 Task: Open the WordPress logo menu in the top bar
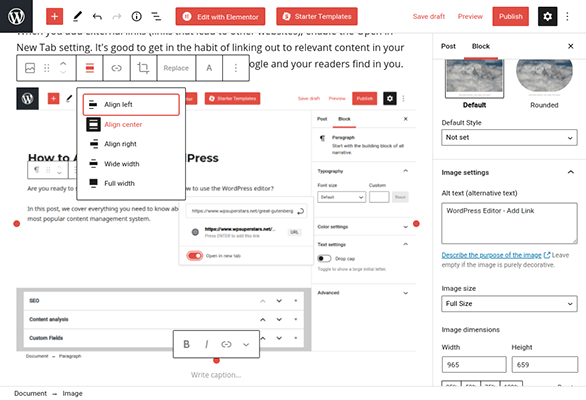click(16, 16)
